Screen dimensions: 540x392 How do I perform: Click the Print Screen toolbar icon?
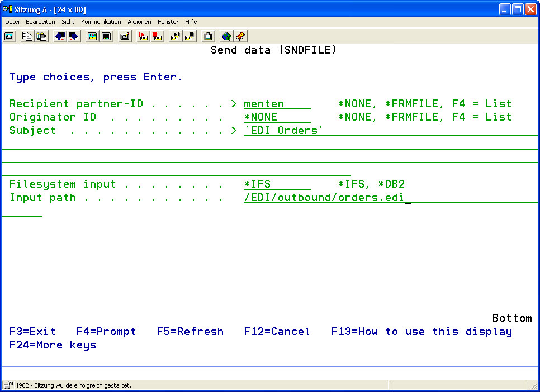10,36
